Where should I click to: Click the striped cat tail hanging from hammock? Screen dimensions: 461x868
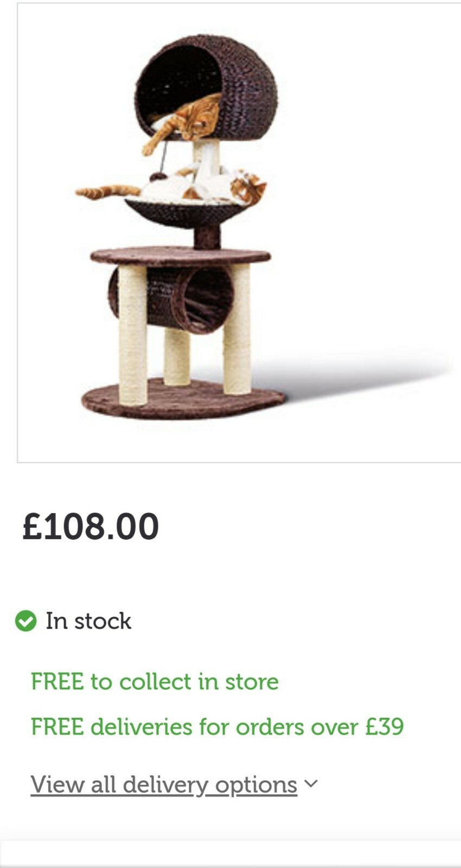pos(108,191)
